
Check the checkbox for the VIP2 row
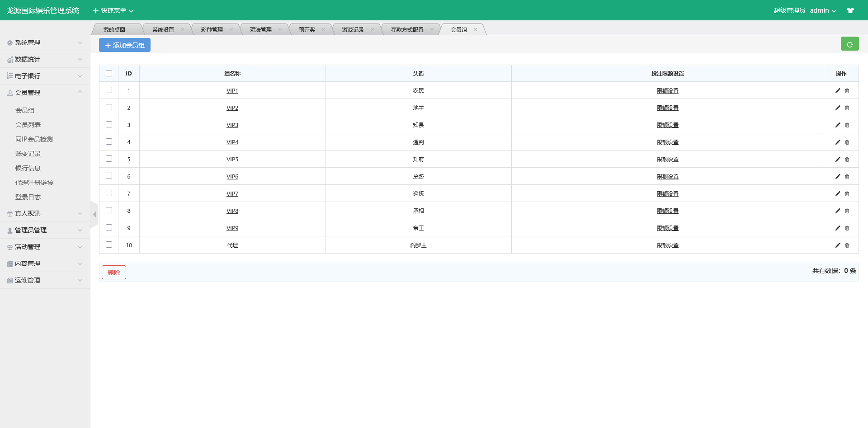pos(109,108)
